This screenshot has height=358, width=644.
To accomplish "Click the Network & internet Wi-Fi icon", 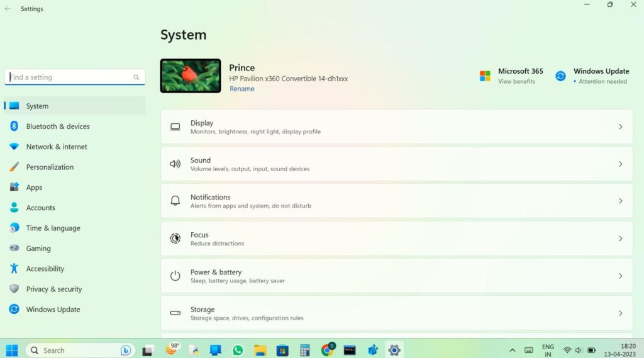I will pos(14,147).
